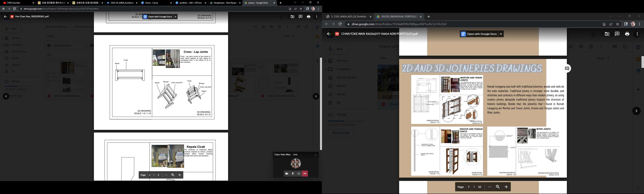Go back from CHAN YOKE WAN PDF preview
This screenshot has width=644, height=194.
pos(329,34)
